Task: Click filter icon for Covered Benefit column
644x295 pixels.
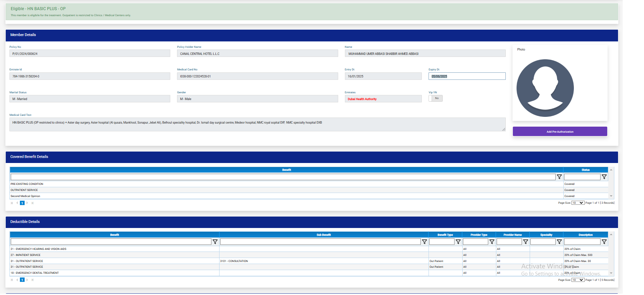Action: tap(559, 177)
